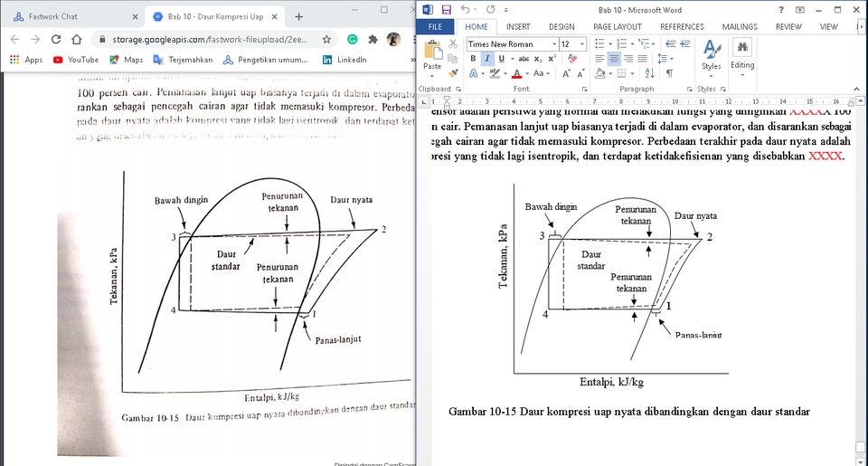Image resolution: width=868 pixels, height=466 pixels.
Task: Open the Times New Roman font dropdown
Action: tap(554, 43)
